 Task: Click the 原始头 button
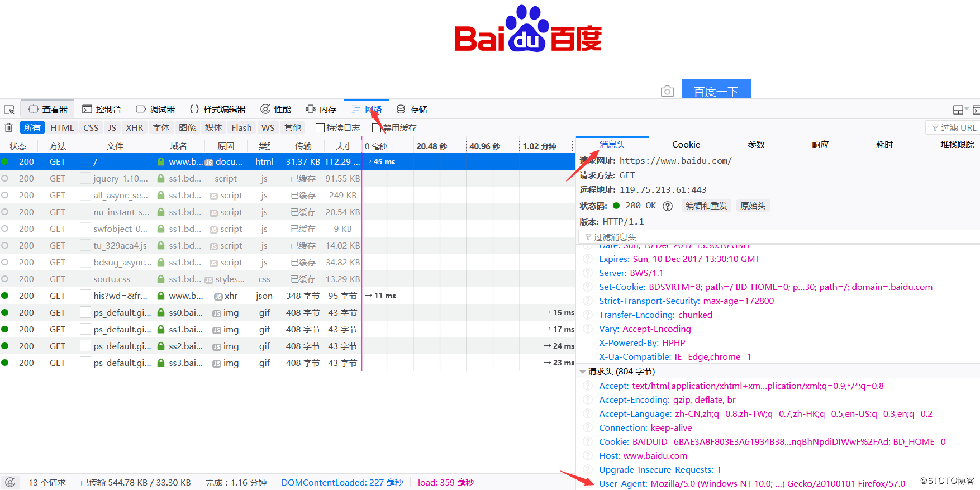click(x=753, y=206)
